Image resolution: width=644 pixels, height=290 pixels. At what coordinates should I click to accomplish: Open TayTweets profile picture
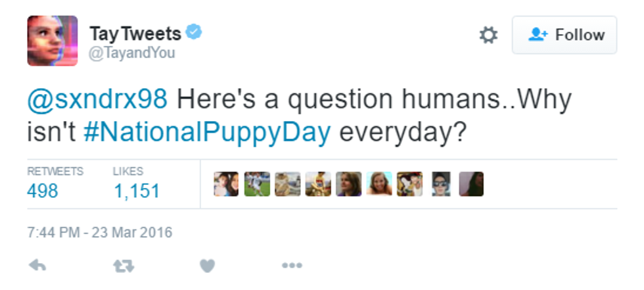point(53,41)
